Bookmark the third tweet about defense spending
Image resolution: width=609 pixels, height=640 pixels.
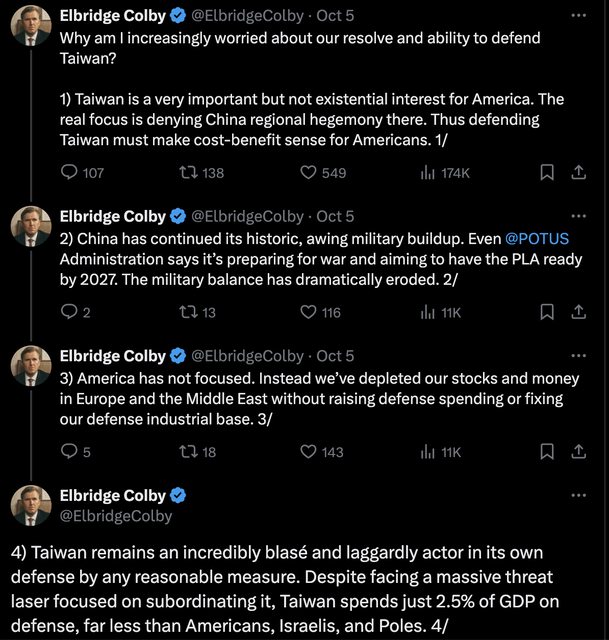[x=547, y=453]
